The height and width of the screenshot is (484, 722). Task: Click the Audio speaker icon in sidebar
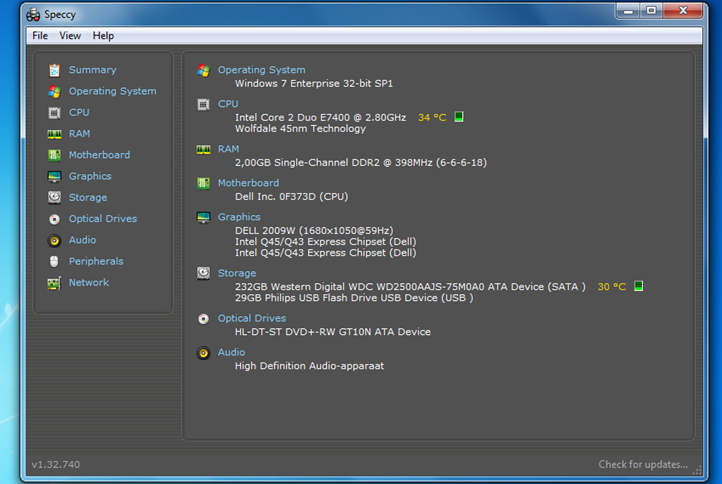[54, 240]
